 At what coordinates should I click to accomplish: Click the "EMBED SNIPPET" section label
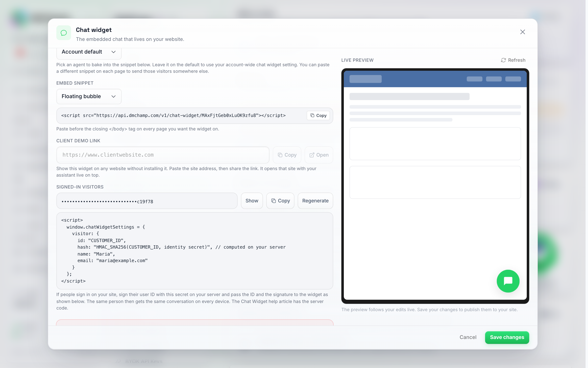[x=75, y=83]
